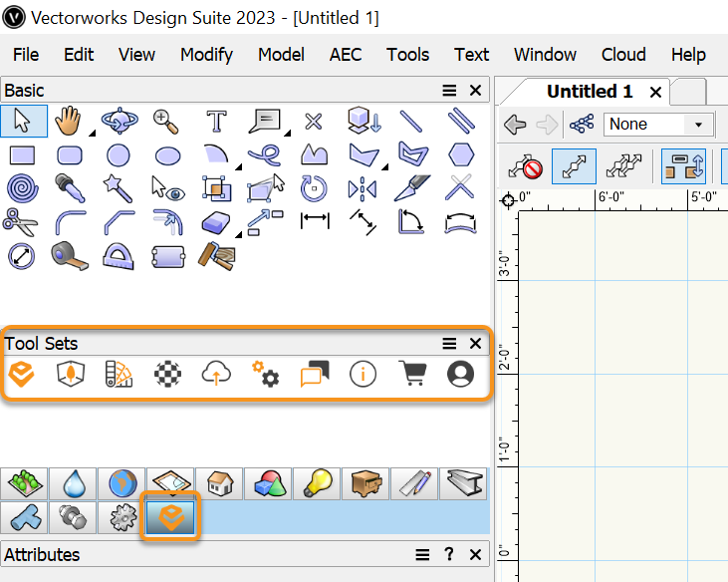Choose the 2D Locus tool
Image resolution: width=728 pixels, height=582 pixels.
[314, 123]
